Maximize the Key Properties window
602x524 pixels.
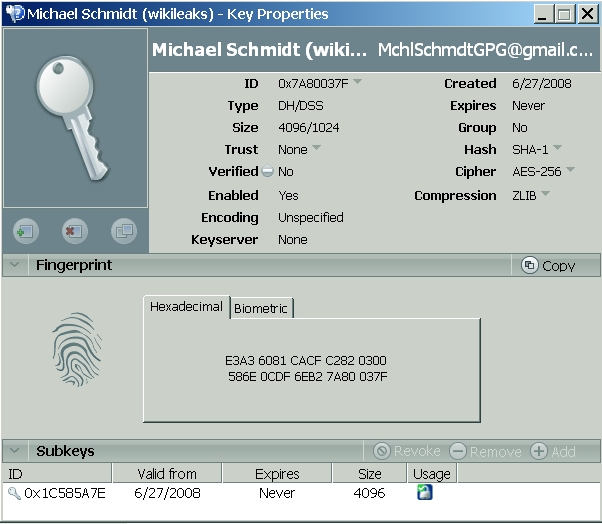pyautogui.click(x=564, y=14)
